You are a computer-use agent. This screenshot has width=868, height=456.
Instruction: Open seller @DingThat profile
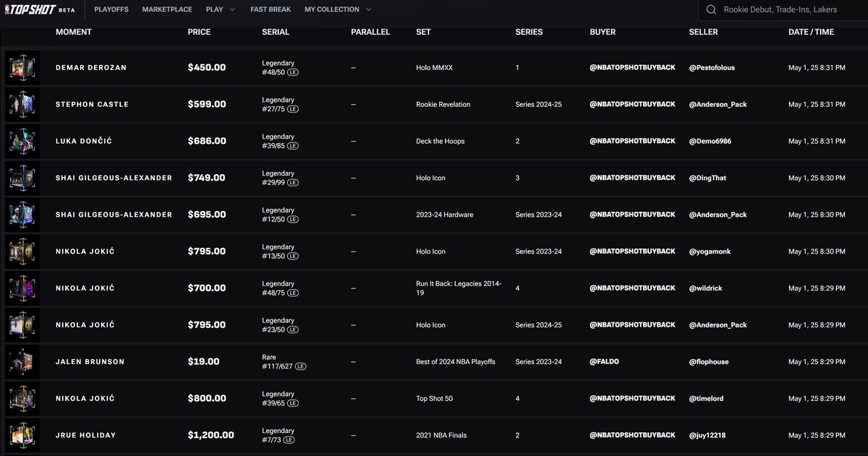tap(708, 178)
